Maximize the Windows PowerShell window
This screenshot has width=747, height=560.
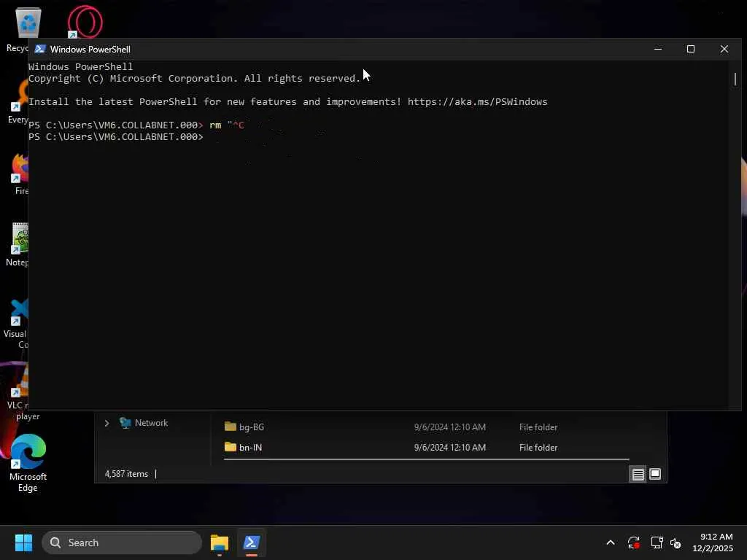click(x=691, y=49)
